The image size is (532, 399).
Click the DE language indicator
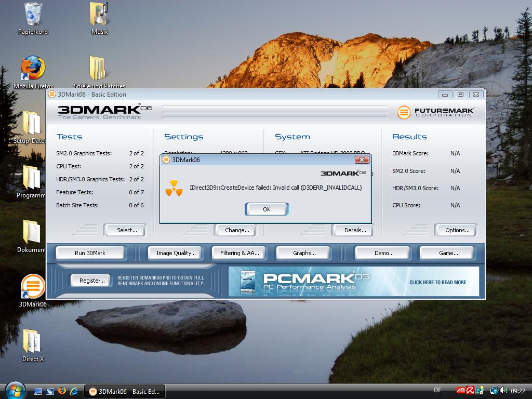coord(437,390)
